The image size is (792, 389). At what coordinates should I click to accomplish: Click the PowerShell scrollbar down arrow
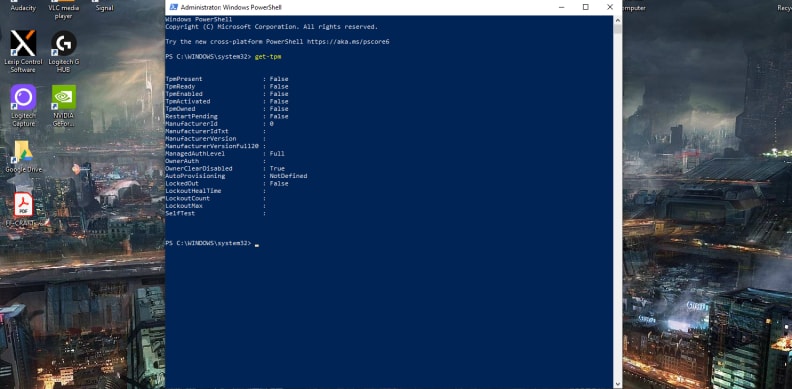point(617,384)
